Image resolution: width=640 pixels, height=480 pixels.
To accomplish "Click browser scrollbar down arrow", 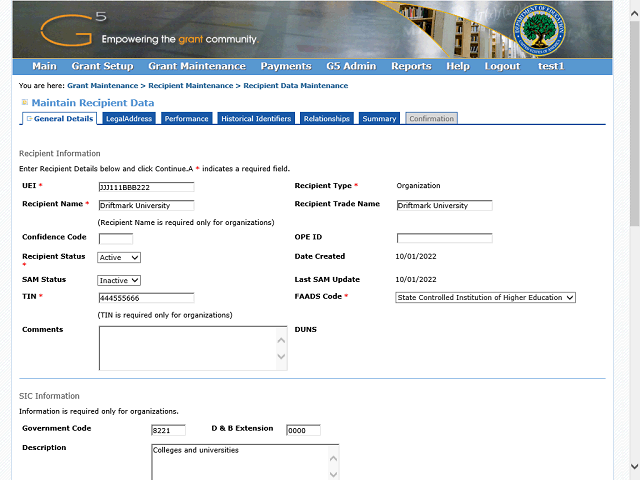I will click(634, 466).
